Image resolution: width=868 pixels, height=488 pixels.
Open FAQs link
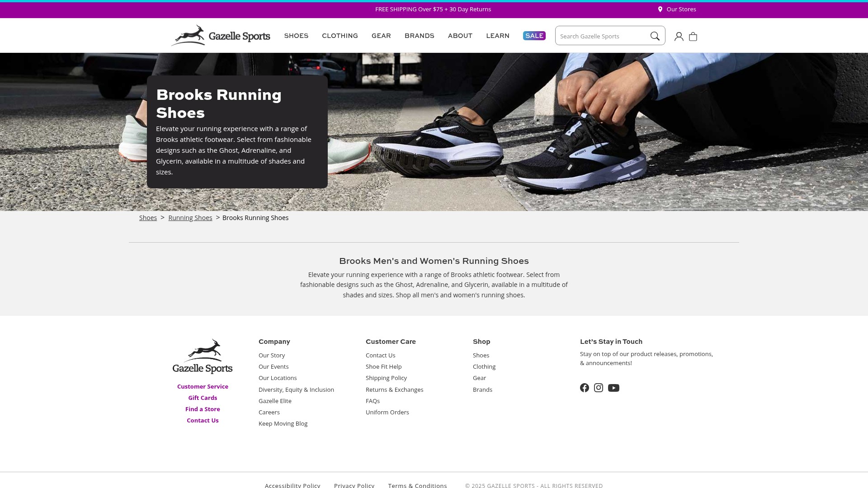(373, 401)
